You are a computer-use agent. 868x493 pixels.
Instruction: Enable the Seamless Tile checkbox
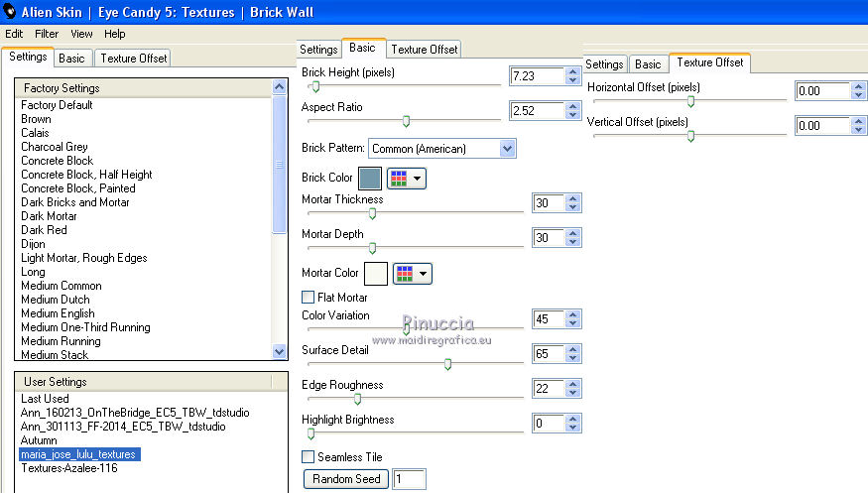pyautogui.click(x=308, y=456)
